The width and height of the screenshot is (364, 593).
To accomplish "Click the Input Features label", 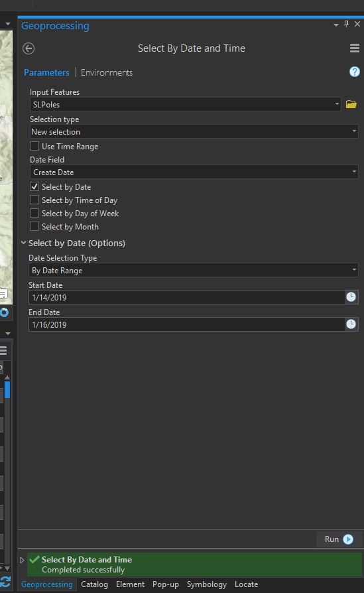I will tap(55, 92).
